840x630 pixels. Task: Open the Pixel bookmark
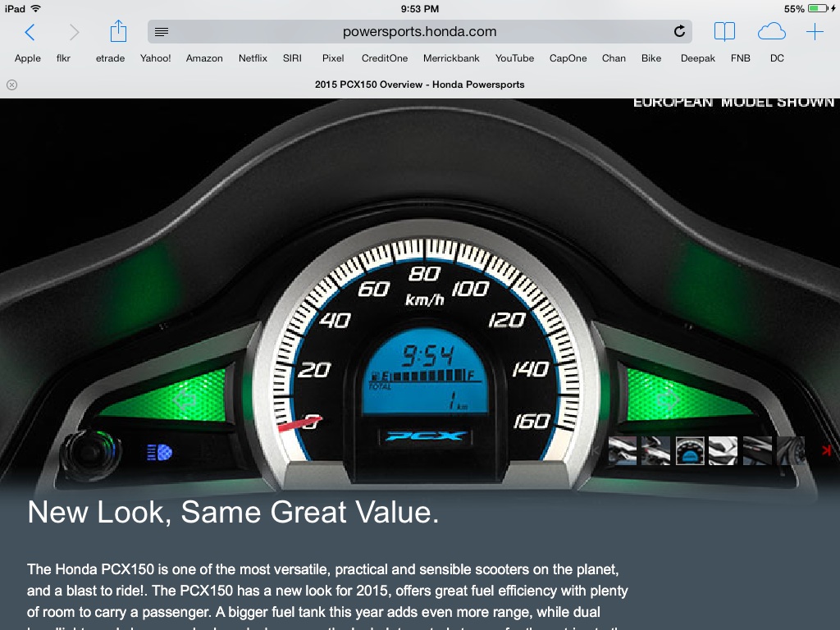click(333, 58)
